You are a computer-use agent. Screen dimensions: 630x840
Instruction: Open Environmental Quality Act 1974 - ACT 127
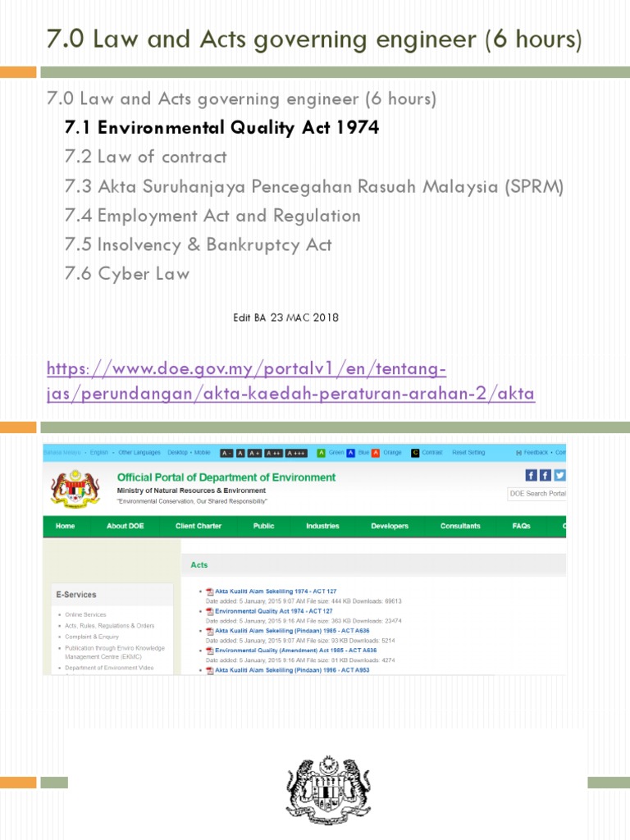(x=274, y=611)
